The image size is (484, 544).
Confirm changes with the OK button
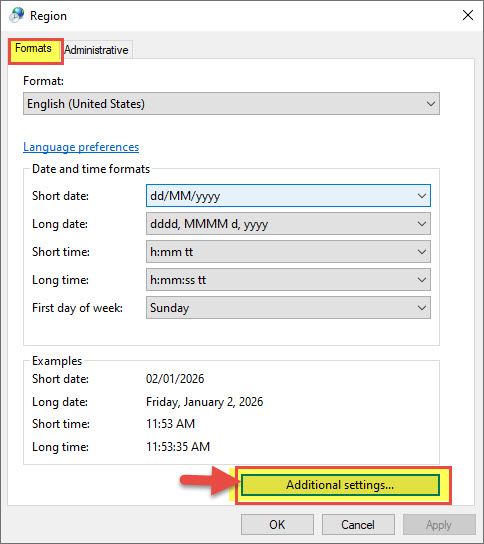(x=277, y=525)
